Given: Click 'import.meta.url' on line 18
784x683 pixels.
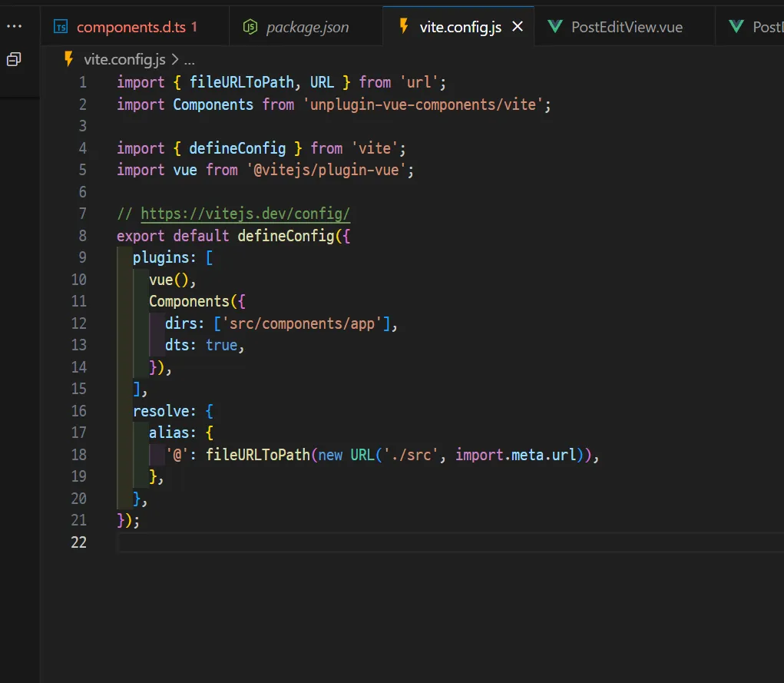Looking at the screenshot, I should (x=515, y=455).
